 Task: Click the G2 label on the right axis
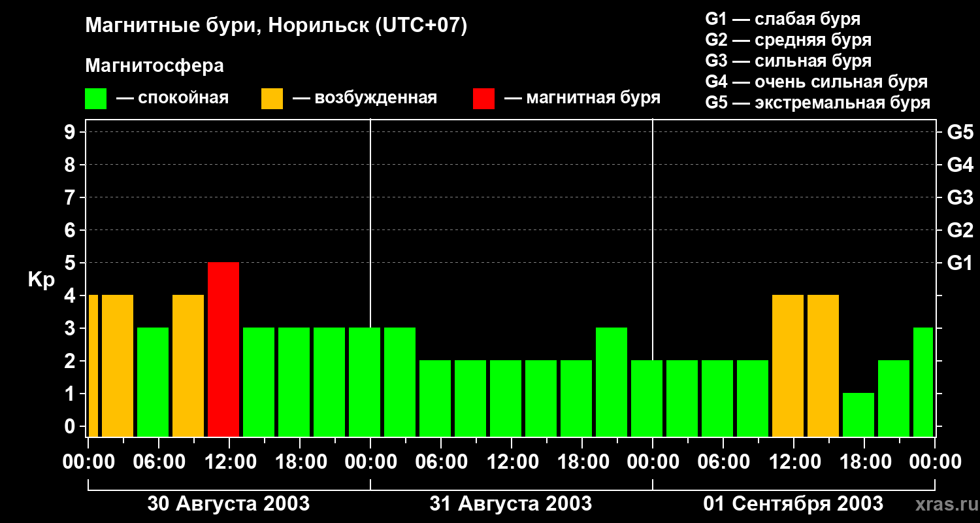click(960, 230)
